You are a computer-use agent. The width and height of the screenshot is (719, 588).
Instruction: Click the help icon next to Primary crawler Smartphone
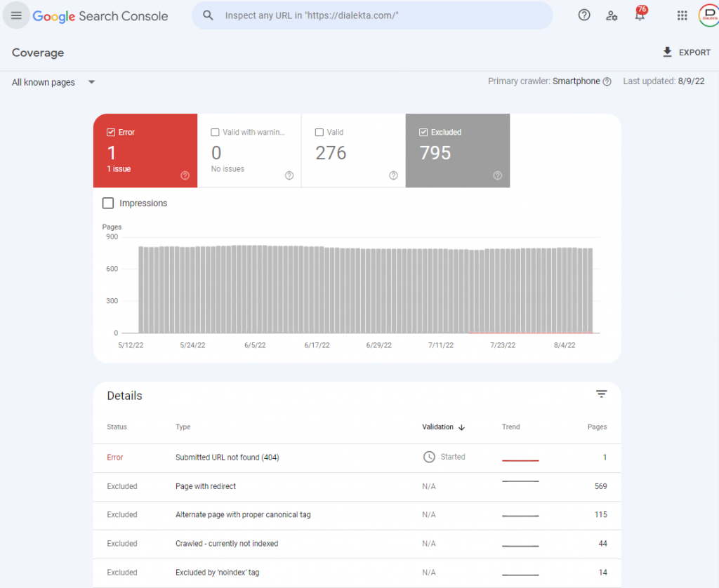(608, 81)
